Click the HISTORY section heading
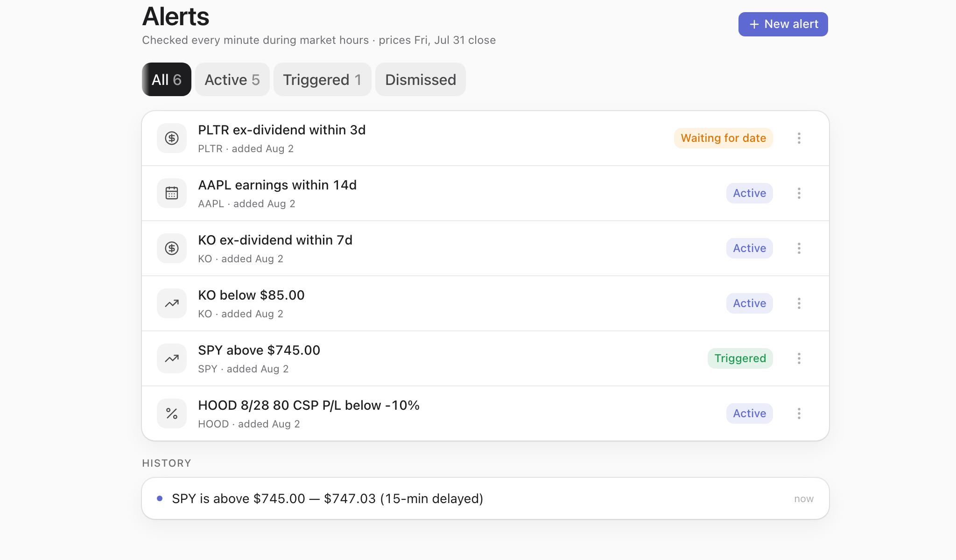 click(x=167, y=463)
